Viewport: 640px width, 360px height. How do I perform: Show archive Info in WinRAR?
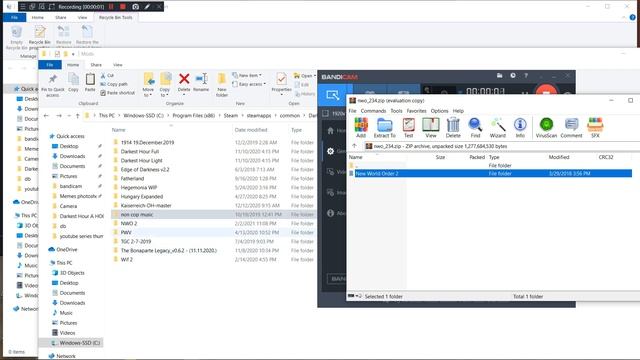pos(520,127)
